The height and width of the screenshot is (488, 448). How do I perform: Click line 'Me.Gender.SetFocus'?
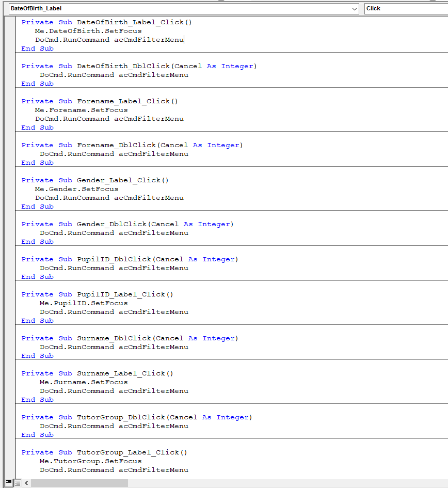(x=76, y=189)
